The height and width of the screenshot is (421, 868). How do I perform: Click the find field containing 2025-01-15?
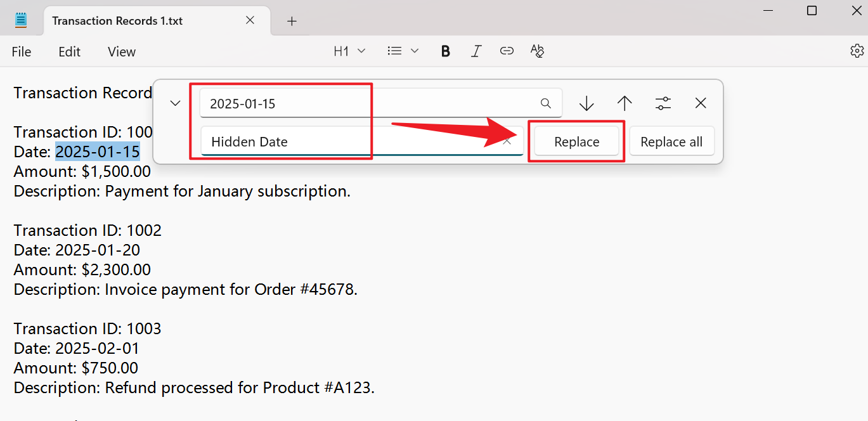click(x=380, y=103)
